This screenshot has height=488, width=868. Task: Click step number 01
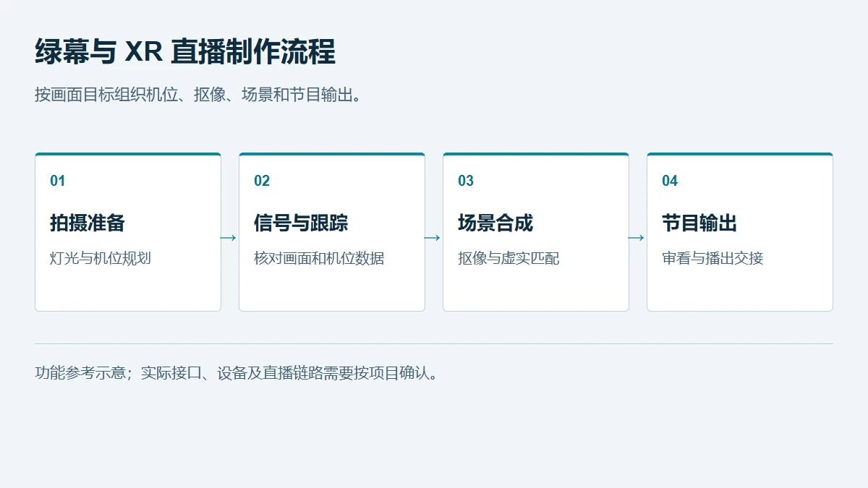pyautogui.click(x=58, y=181)
